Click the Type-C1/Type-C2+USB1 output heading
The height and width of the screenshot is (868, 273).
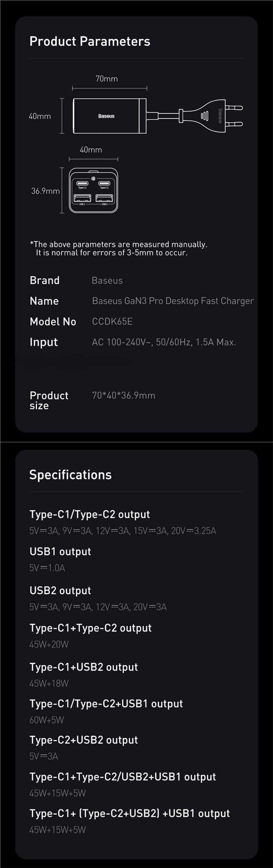click(x=106, y=704)
